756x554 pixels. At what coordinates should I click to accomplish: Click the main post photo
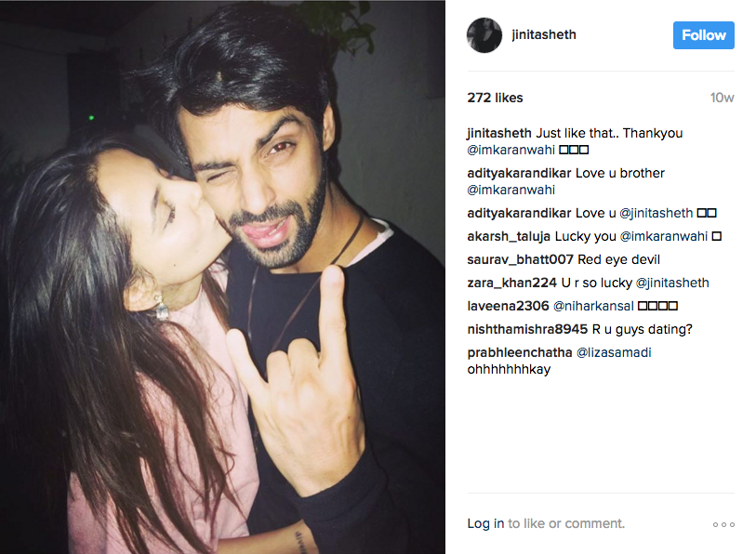pyautogui.click(x=222, y=277)
